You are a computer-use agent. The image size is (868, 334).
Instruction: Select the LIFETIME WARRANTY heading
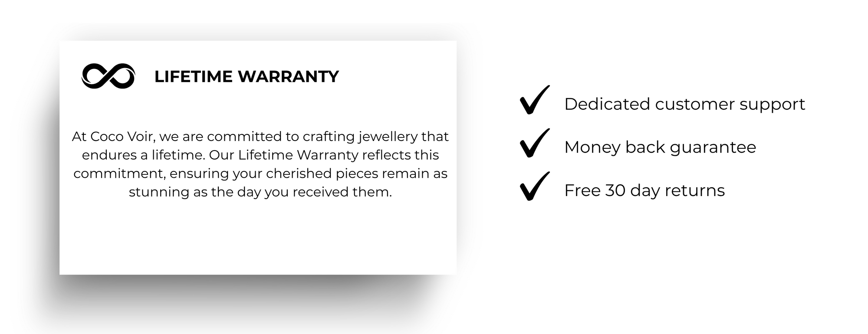(x=246, y=77)
